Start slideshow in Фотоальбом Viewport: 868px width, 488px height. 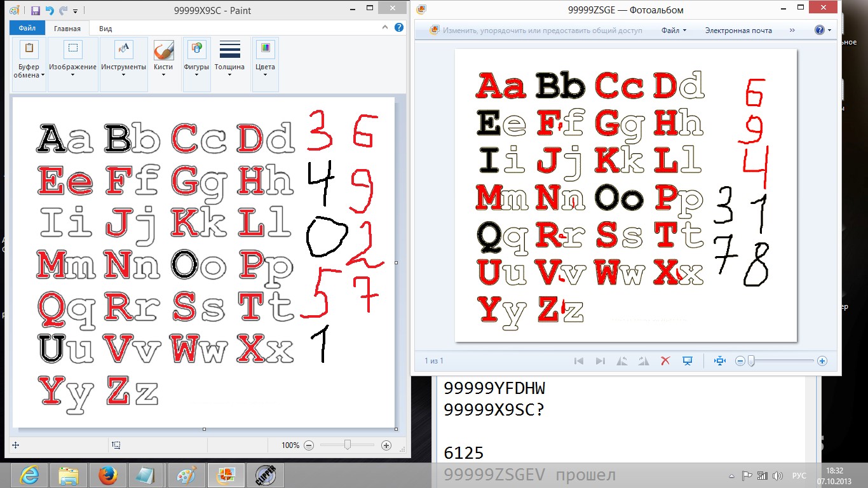(x=687, y=361)
